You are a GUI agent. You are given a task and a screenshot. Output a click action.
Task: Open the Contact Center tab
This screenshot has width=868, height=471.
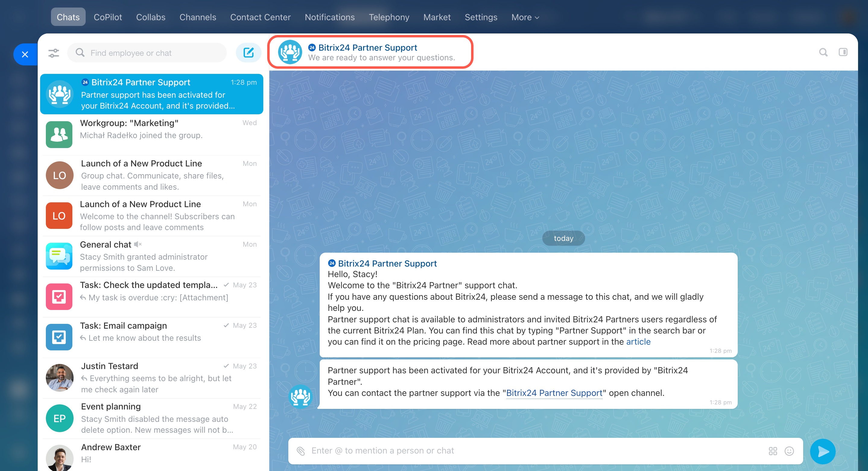[260, 17]
